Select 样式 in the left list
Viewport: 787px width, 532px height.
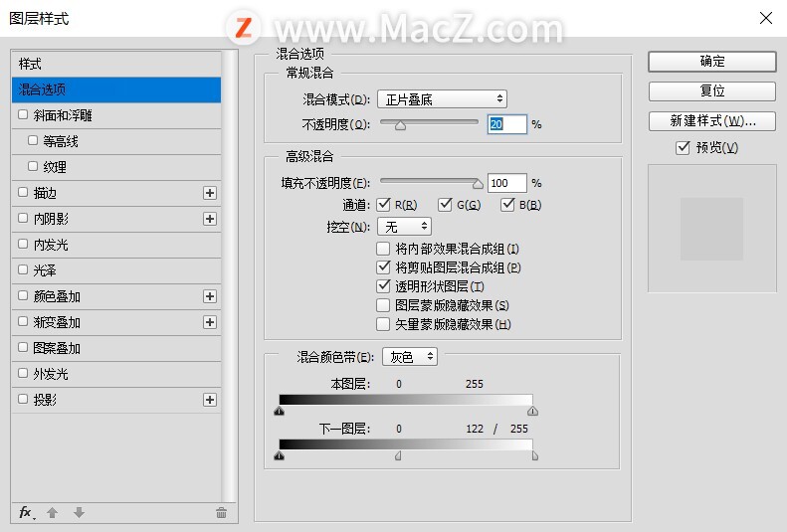pos(116,64)
